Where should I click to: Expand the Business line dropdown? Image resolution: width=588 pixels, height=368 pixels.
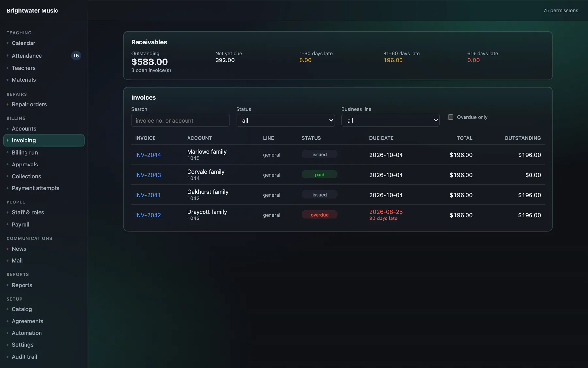click(x=390, y=120)
